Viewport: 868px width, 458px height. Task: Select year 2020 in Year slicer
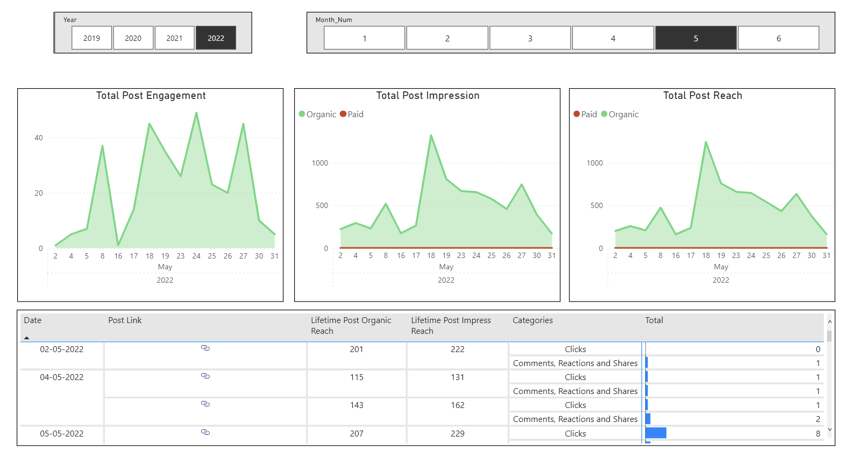point(133,38)
